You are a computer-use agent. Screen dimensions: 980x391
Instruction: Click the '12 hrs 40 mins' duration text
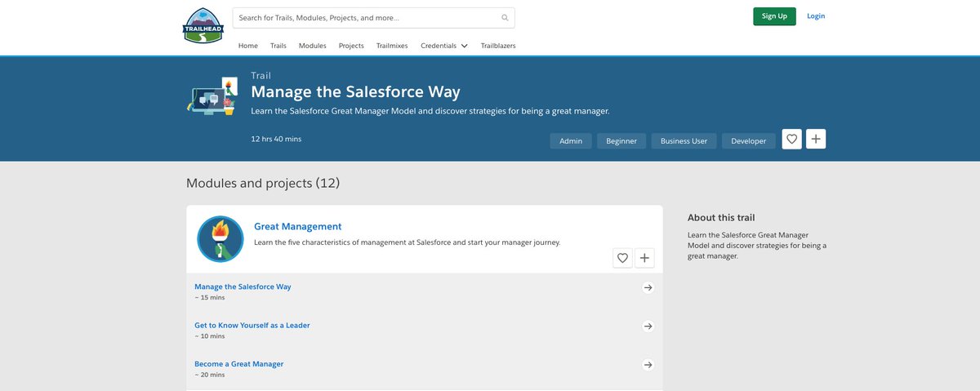pos(276,139)
